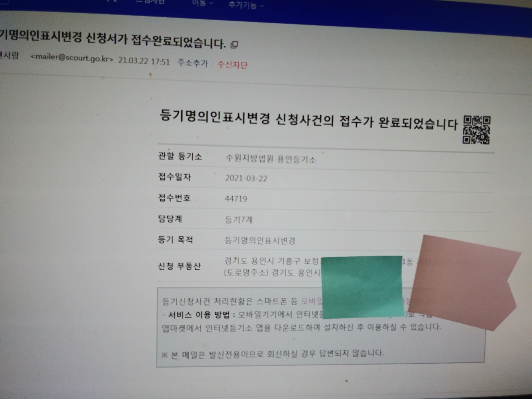Click the line 앱마켓에서 인터넷등기소 앱을 다운로드하여
Image resolution: width=532 pixels, height=399 pixels.
[x=241, y=328]
